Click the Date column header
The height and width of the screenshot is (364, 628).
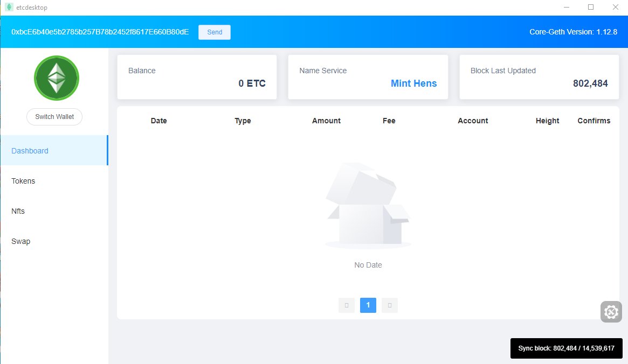click(158, 121)
